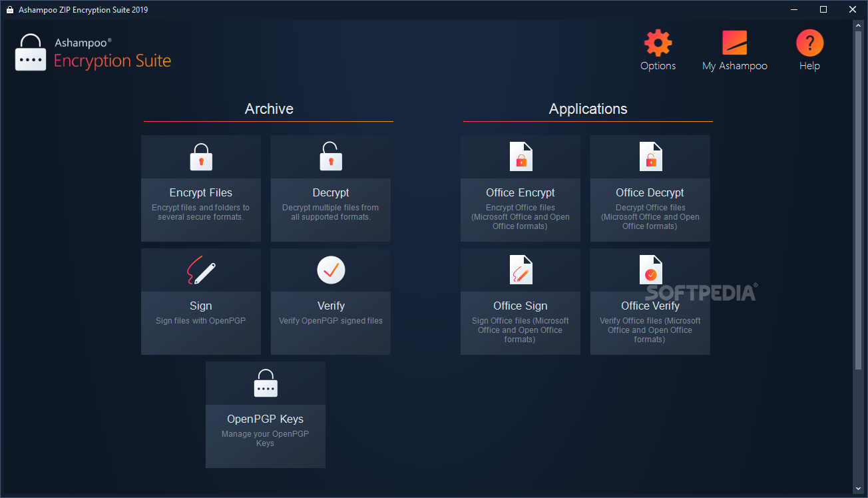Select the Decrypt tile title
Screen dimensions: 868x498
[x=331, y=192]
